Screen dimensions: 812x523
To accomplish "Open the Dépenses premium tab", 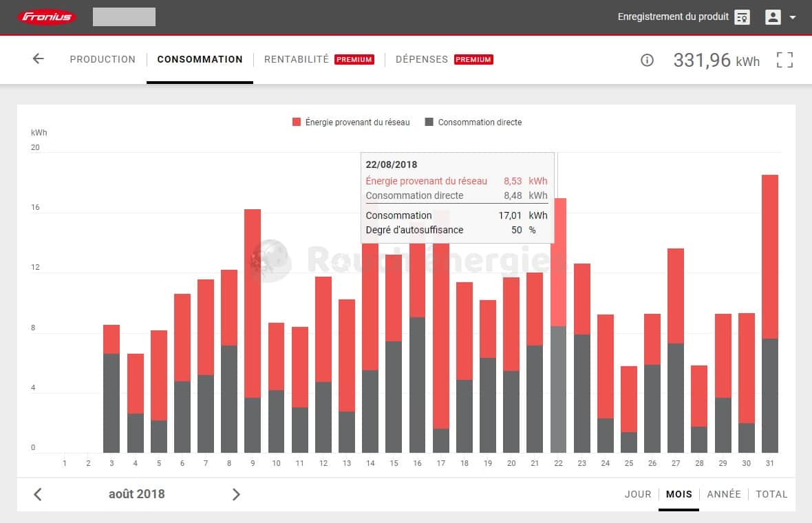I will (444, 59).
